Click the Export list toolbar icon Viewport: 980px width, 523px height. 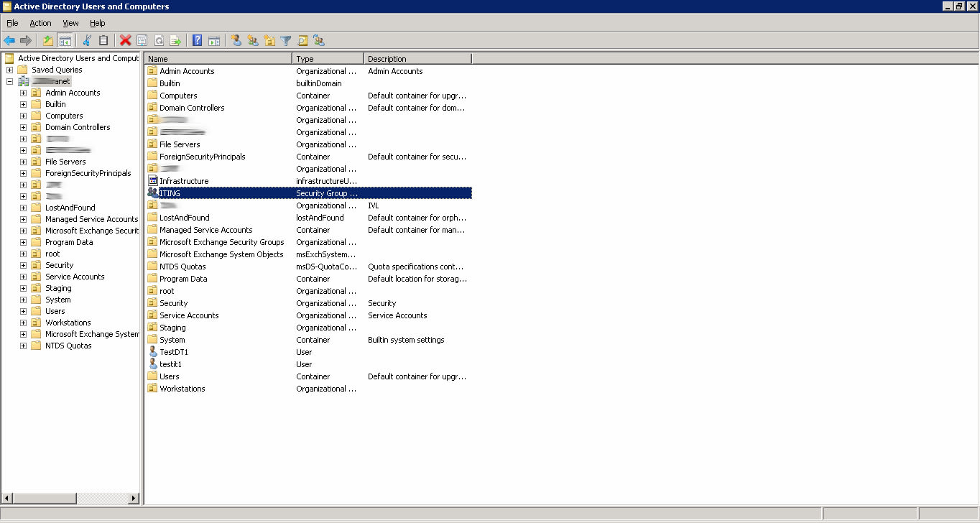point(175,41)
